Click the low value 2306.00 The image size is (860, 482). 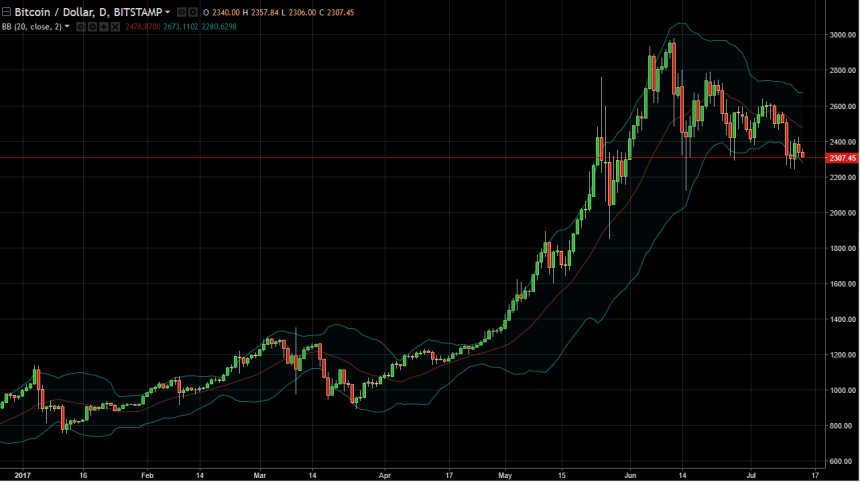click(302, 12)
